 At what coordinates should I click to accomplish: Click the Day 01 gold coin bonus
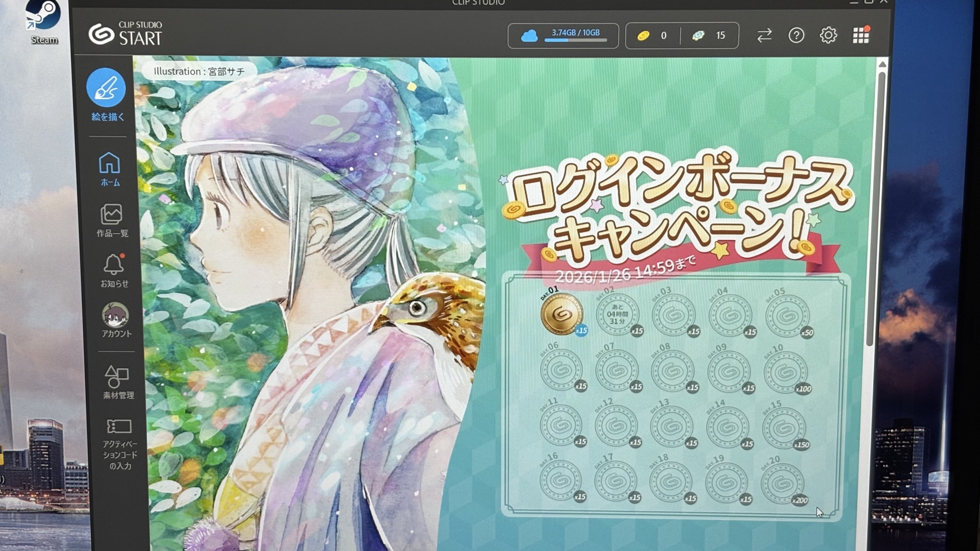[562, 314]
